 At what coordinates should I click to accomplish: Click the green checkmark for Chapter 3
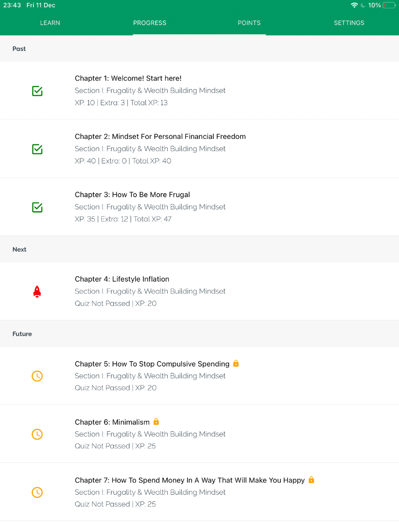pos(37,207)
